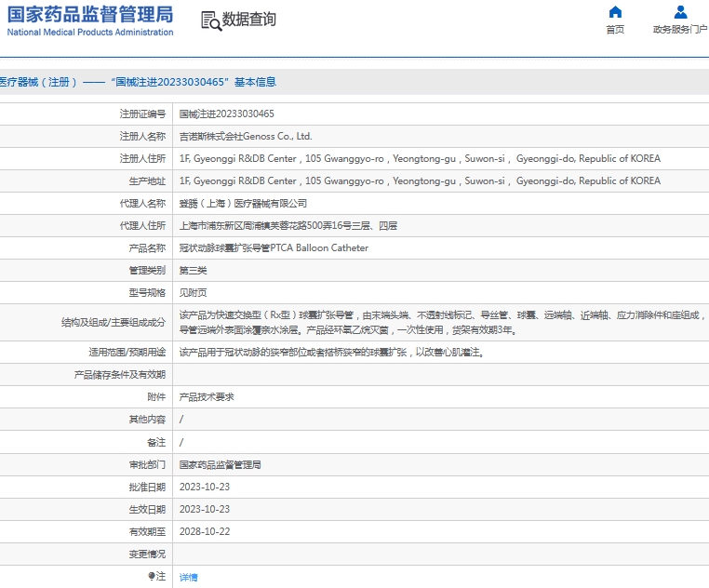Click the 其他内容 row label
Viewport: 709px width, 588px height.
click(147, 420)
